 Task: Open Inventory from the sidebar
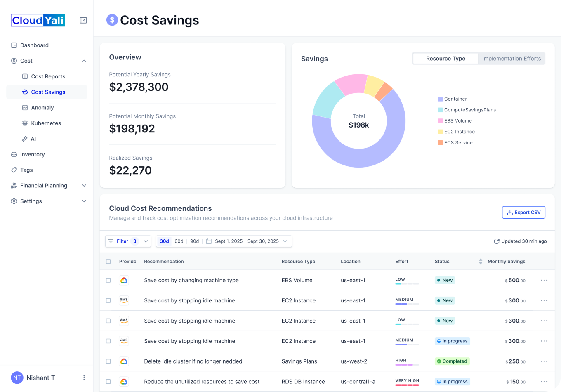32,154
